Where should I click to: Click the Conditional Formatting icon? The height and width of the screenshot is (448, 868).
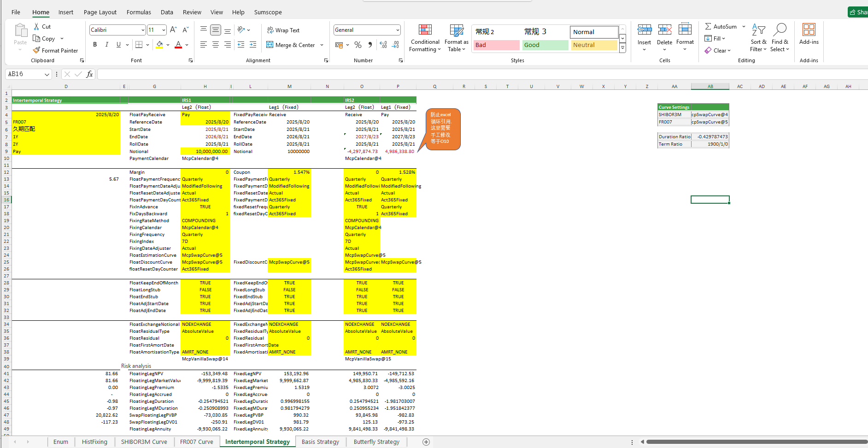425,30
